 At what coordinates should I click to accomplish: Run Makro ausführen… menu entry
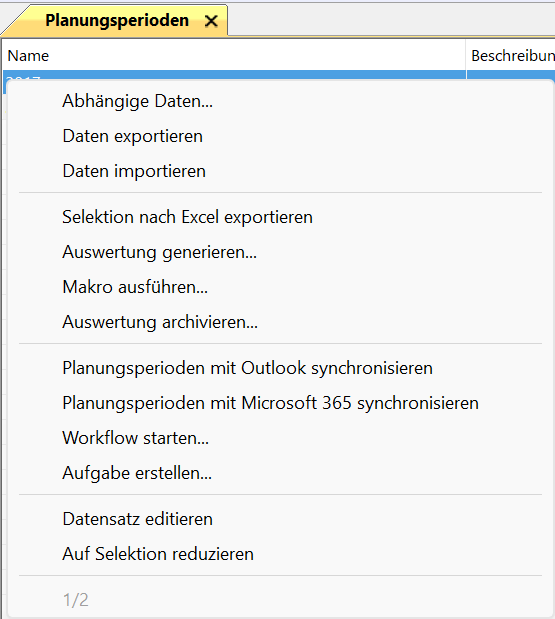tap(135, 287)
